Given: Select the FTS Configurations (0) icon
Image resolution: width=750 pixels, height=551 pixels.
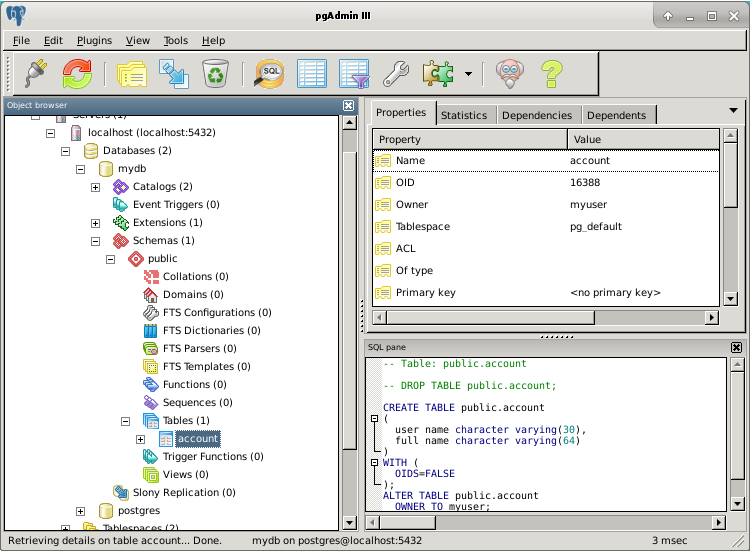Looking at the screenshot, I should click(x=151, y=313).
